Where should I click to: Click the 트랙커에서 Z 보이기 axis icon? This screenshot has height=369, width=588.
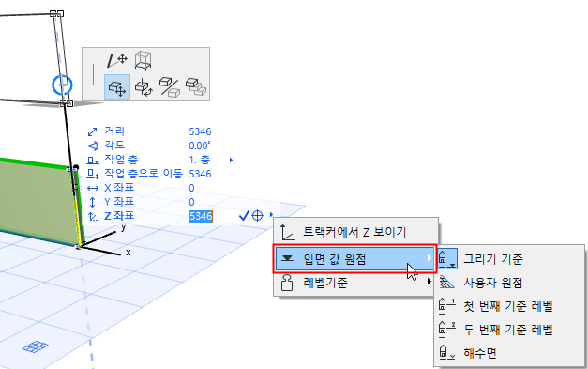(288, 232)
